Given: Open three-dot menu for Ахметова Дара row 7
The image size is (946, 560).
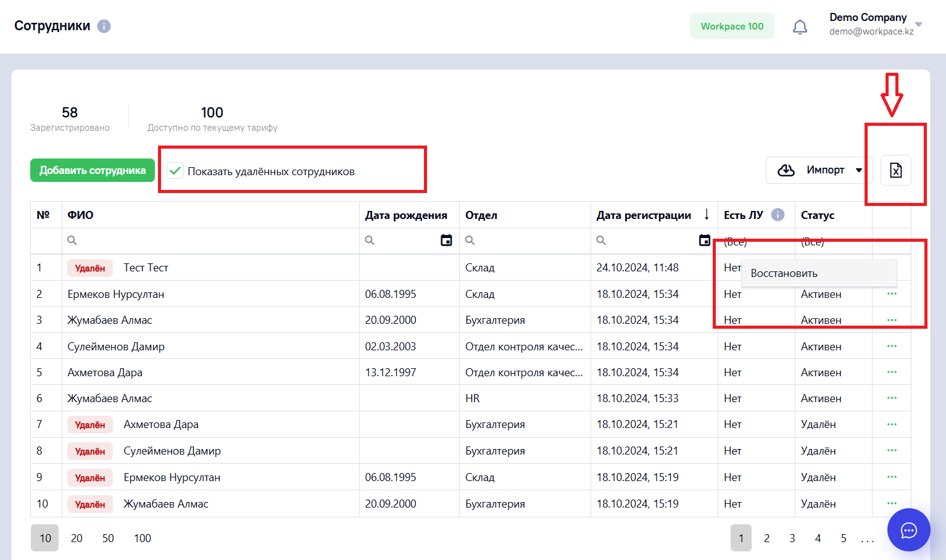Looking at the screenshot, I should click(892, 424).
